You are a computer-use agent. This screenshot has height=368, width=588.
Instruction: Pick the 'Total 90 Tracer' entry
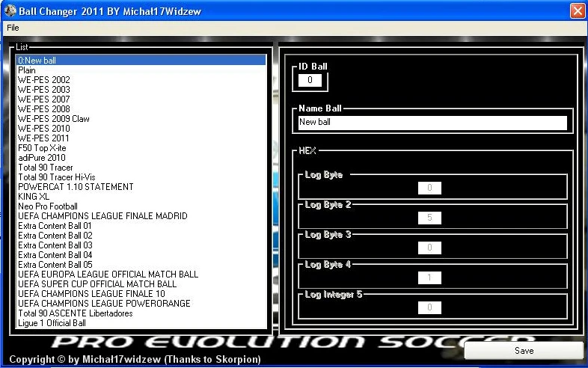coord(141,168)
